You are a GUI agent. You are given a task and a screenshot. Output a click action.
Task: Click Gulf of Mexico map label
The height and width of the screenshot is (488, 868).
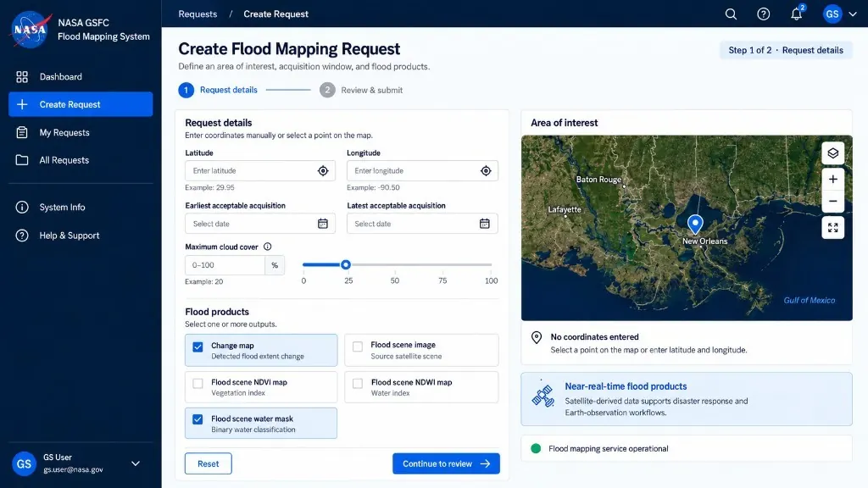(810, 301)
